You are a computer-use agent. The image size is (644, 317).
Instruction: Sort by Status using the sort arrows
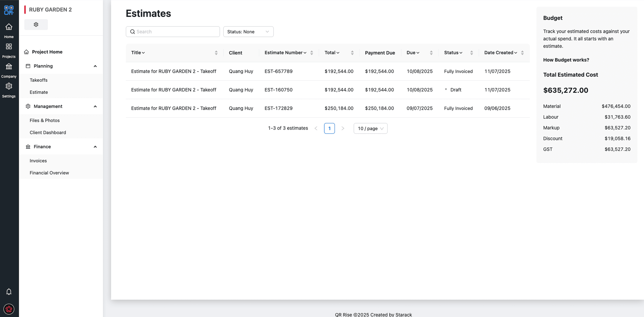[x=471, y=53]
